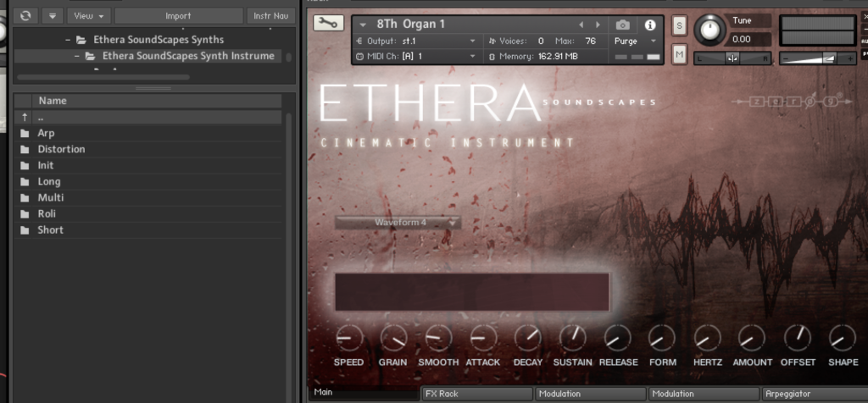Click the SHAPE knob
Image resolution: width=868 pixels, height=403 pixels.
pyautogui.click(x=843, y=339)
